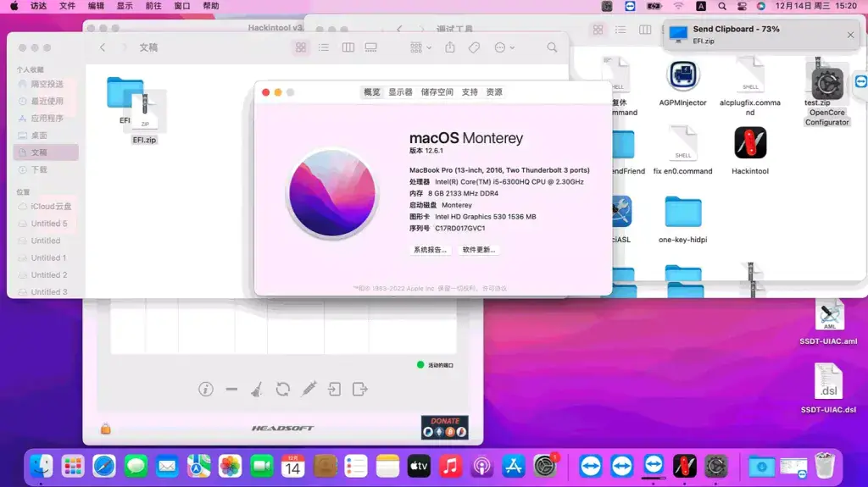Go back in the 文稿 Finder window
The height and width of the screenshot is (487, 868).
click(103, 47)
